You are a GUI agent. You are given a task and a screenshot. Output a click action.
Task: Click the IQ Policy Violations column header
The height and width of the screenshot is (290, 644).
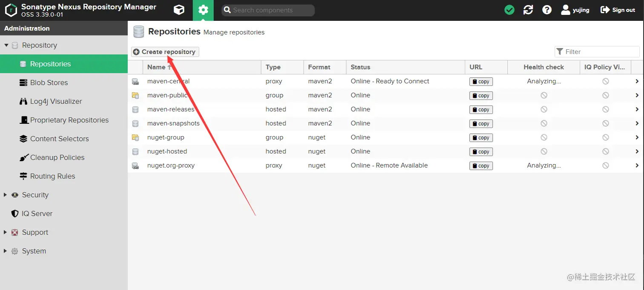(605, 67)
